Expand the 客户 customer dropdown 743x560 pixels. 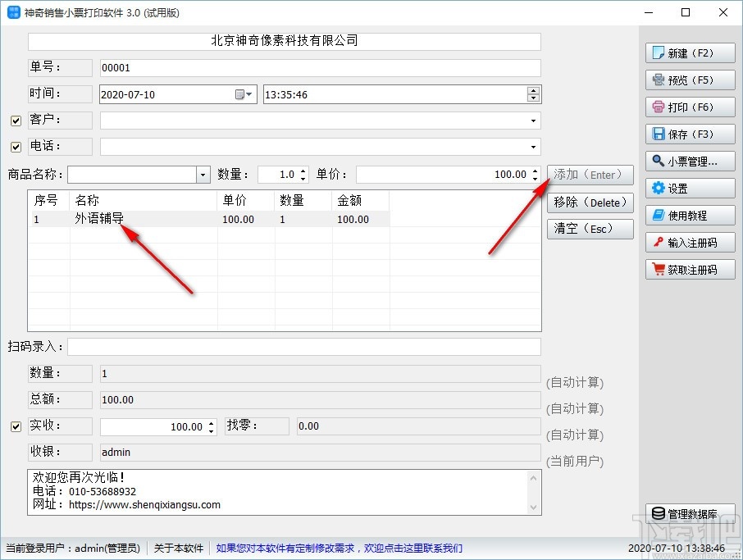533,121
